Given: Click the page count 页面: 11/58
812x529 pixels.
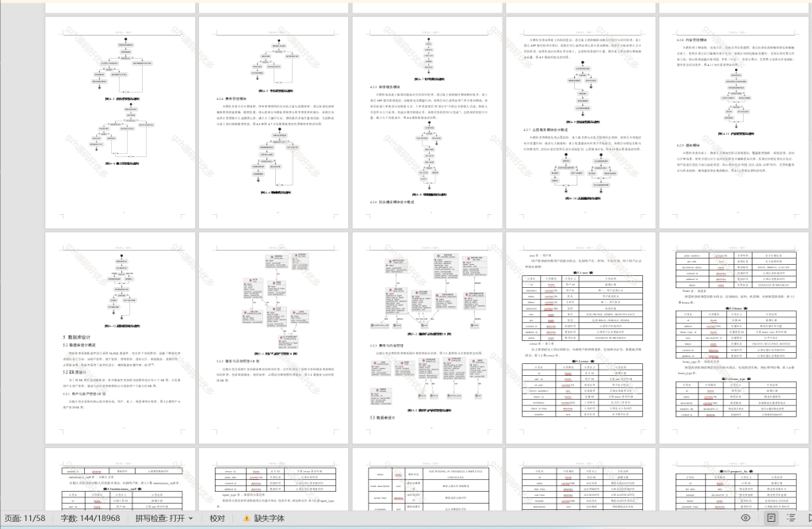Looking at the screenshot, I should pyautogui.click(x=26, y=518).
